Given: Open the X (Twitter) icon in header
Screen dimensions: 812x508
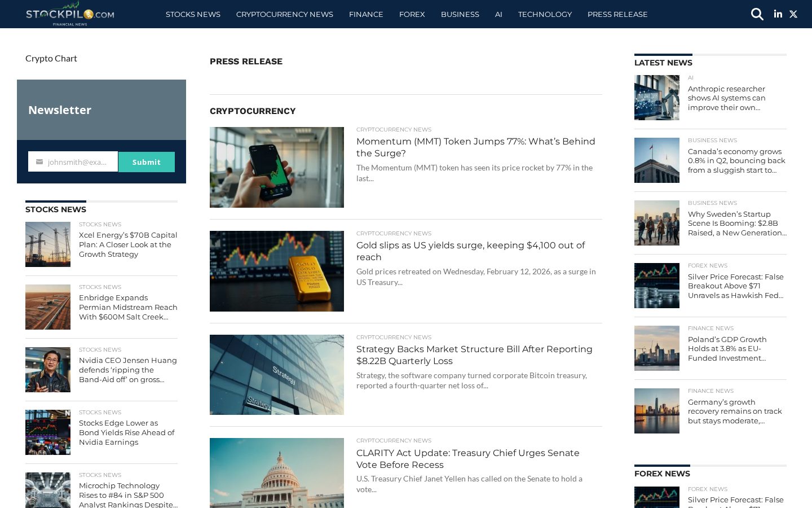Looking at the screenshot, I should pos(793,14).
